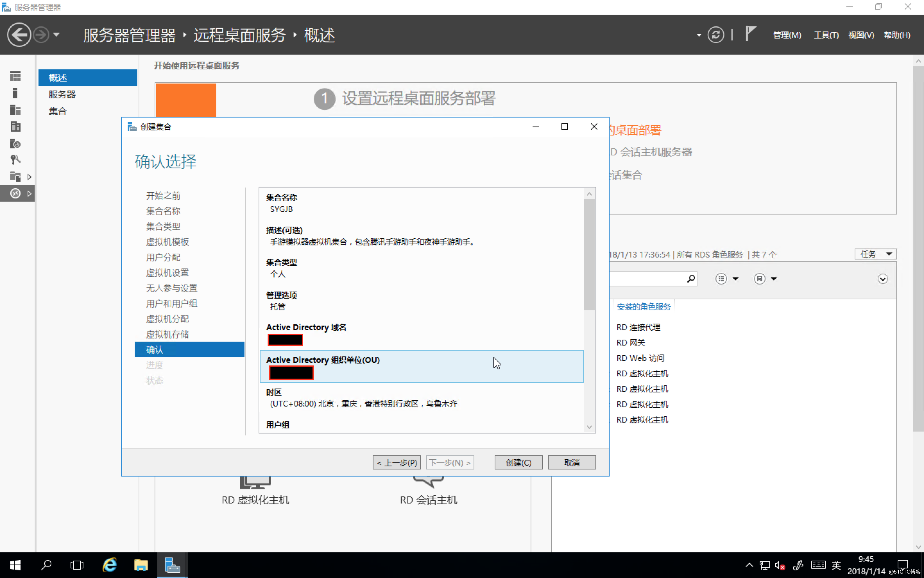Click the back navigation arrow in Server Manager
Image resolution: width=924 pixels, height=578 pixels.
pyautogui.click(x=19, y=35)
